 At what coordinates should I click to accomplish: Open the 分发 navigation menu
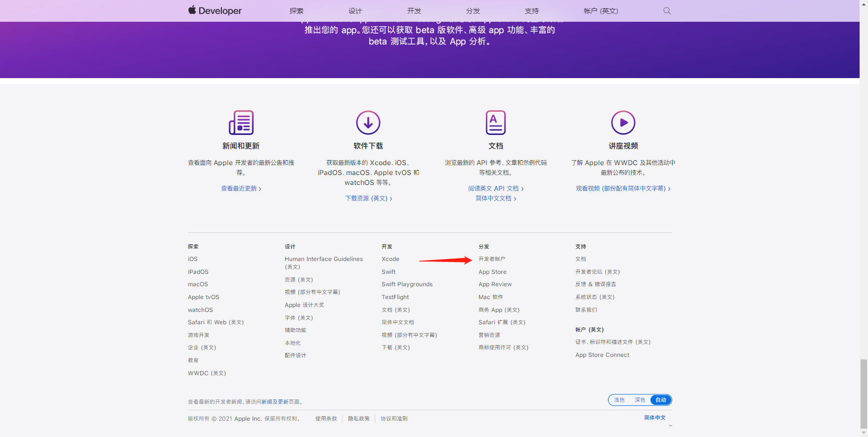point(473,11)
